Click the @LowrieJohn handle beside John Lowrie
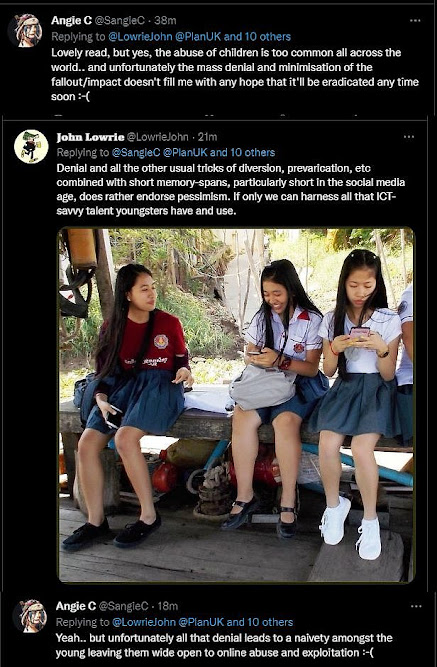Image resolution: width=437 pixels, height=667 pixels. (x=157, y=137)
